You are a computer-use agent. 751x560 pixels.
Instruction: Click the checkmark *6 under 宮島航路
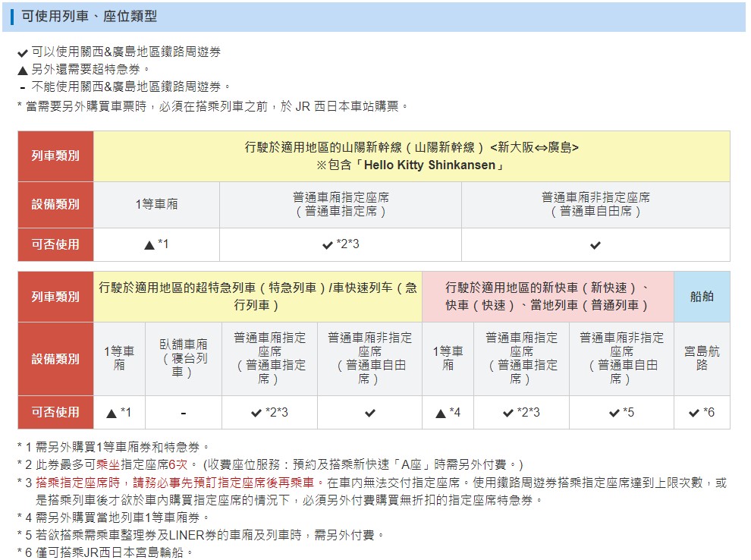pyautogui.click(x=701, y=413)
